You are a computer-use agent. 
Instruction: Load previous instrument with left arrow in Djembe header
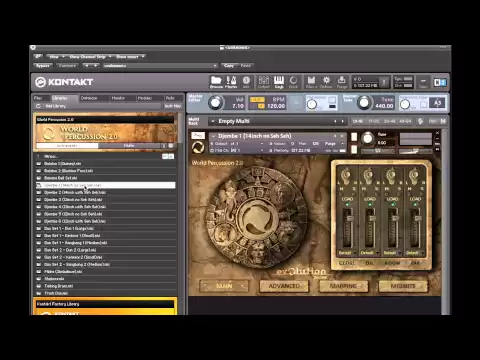point(335,136)
